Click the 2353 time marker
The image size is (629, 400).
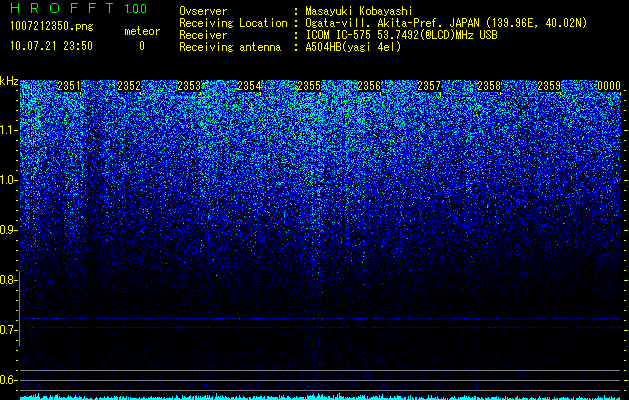[189, 86]
